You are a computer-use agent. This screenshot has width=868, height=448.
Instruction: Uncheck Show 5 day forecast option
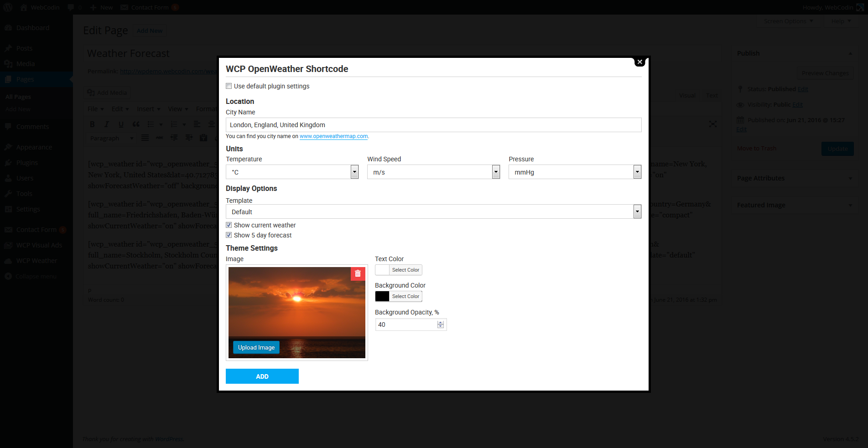229,235
